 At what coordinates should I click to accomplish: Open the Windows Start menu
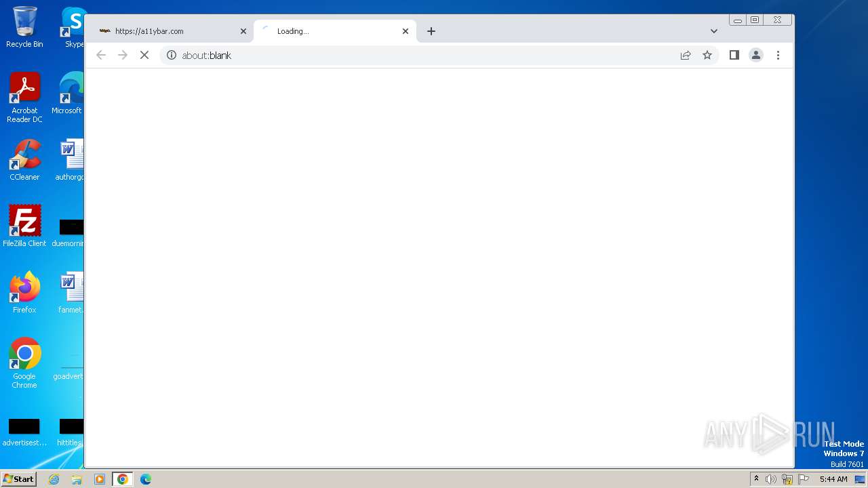19,479
